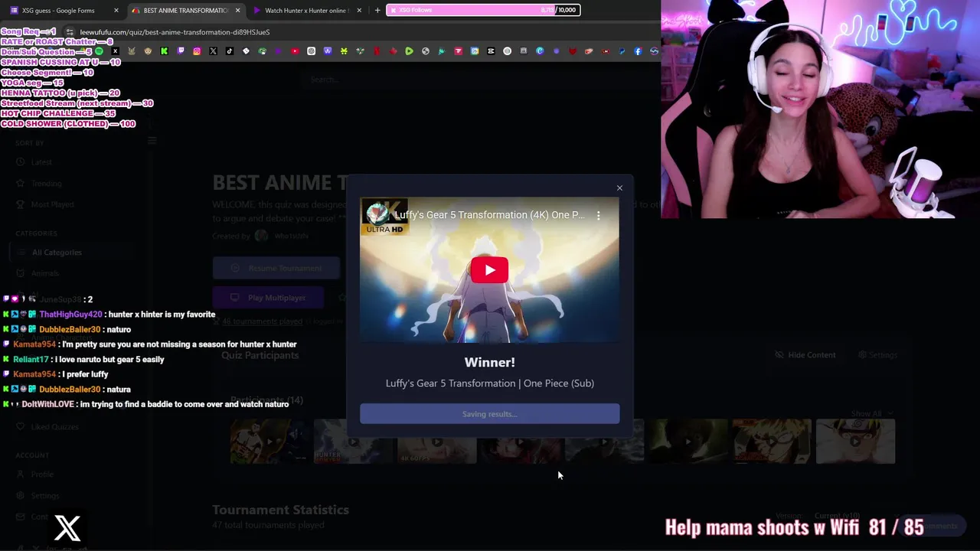
Task: Expand the Show All participants dropdown
Action: (871, 414)
